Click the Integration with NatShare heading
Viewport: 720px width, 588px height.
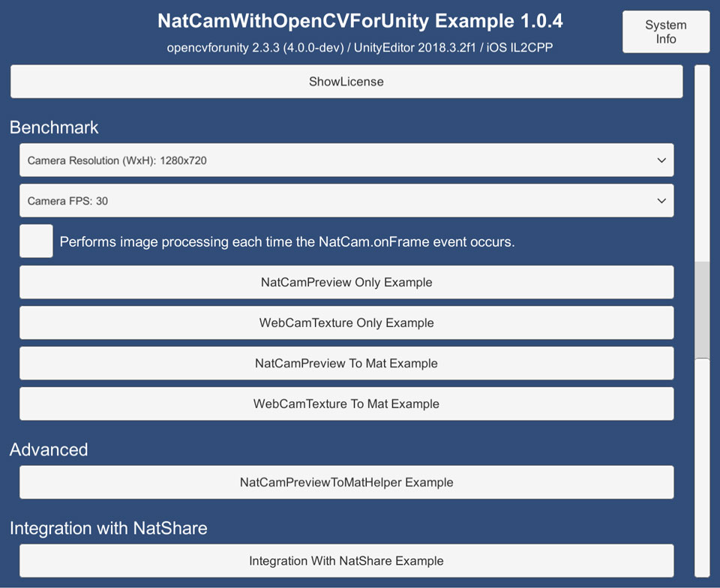pyautogui.click(x=108, y=528)
